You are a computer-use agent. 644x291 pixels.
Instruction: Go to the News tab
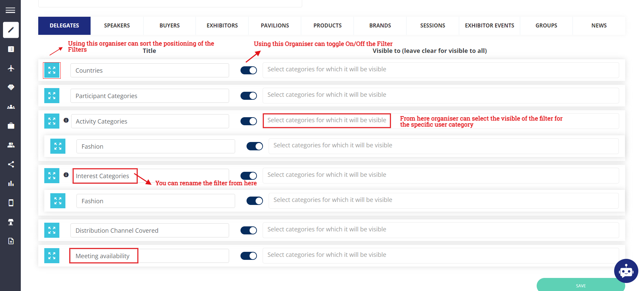599,26
